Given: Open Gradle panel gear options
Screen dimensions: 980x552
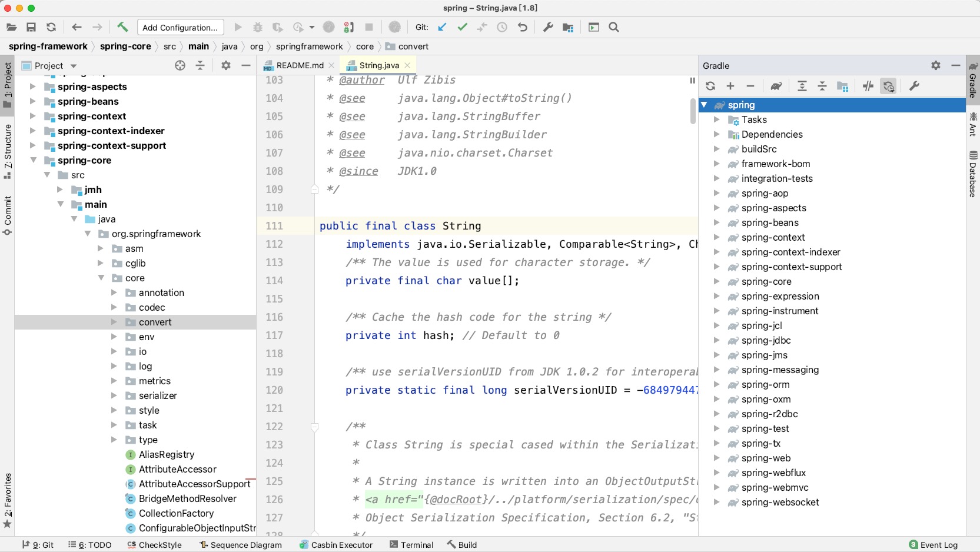Looking at the screenshot, I should pyautogui.click(x=936, y=65).
